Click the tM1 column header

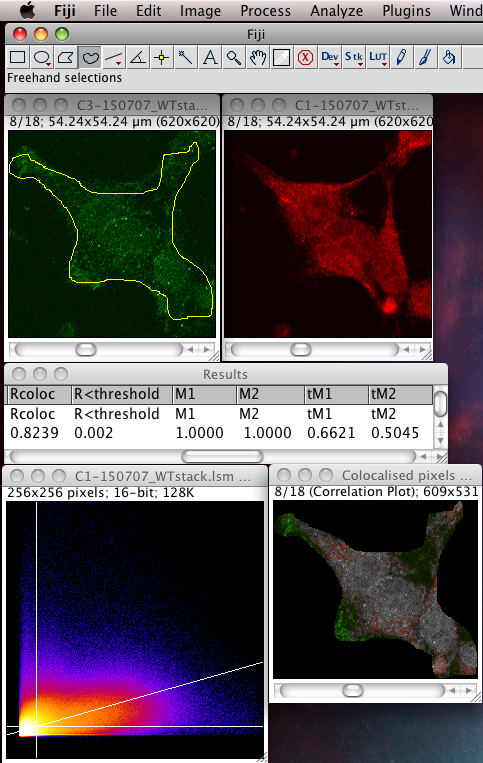337,394
